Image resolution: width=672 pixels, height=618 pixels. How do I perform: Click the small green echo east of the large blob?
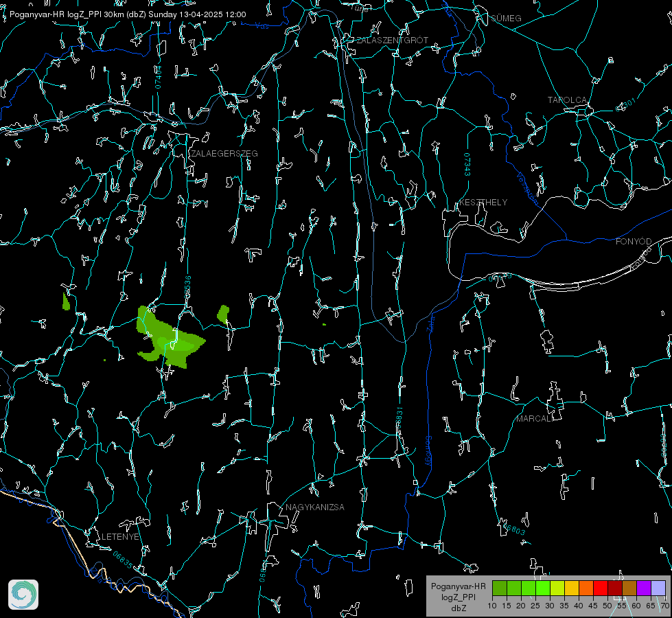223,314
